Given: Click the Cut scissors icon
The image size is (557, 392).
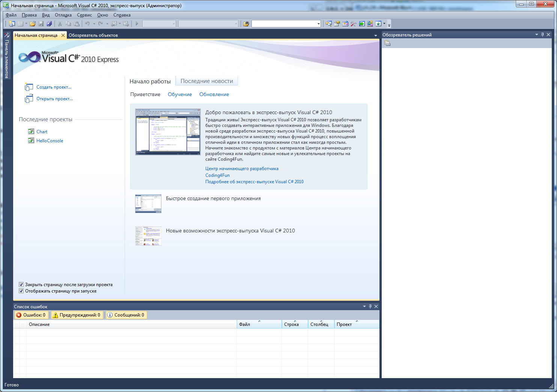Looking at the screenshot, I should point(60,24).
